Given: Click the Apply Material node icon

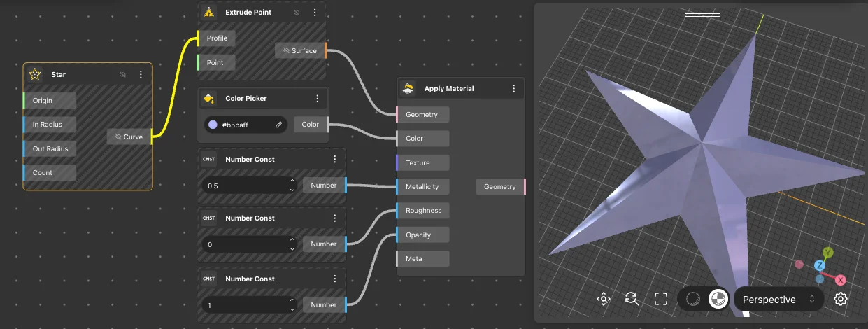Looking at the screenshot, I should coord(408,89).
